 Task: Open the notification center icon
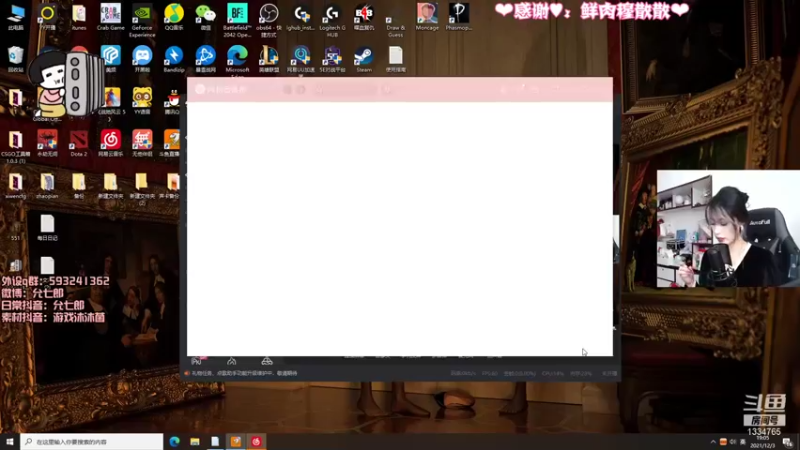tap(789, 442)
